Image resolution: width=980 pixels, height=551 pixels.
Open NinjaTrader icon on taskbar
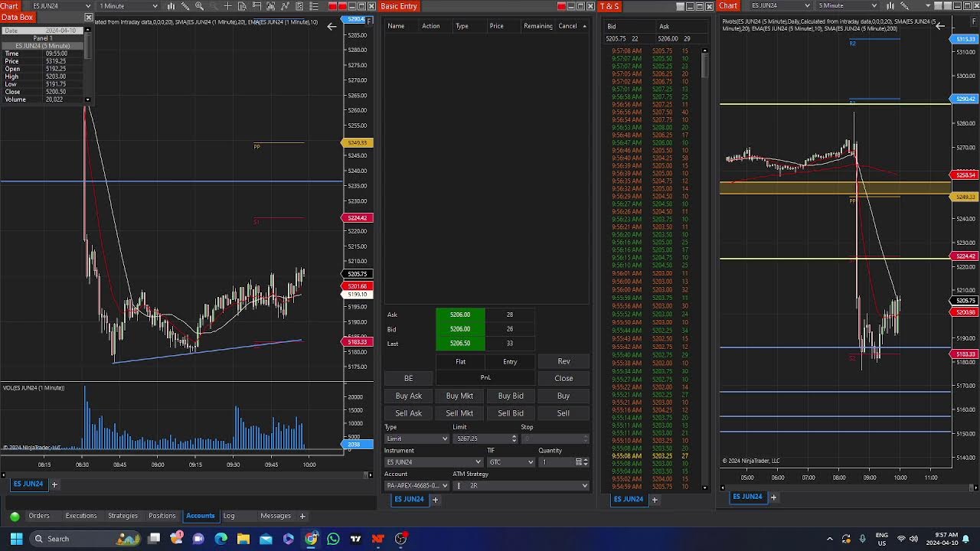(x=377, y=539)
